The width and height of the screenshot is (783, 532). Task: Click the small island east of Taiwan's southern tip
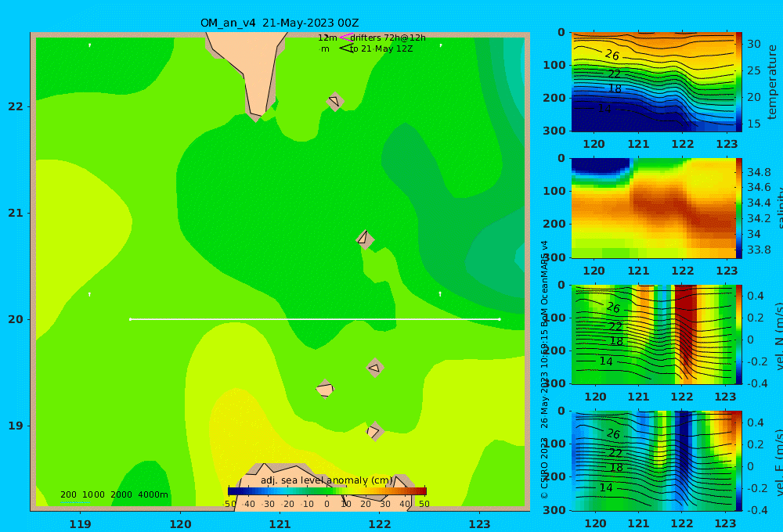[x=334, y=101]
